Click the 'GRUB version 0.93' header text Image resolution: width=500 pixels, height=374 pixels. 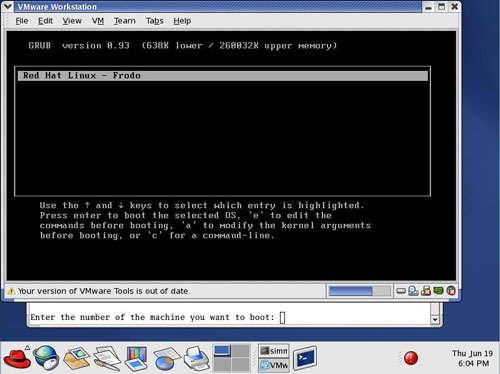click(x=79, y=46)
